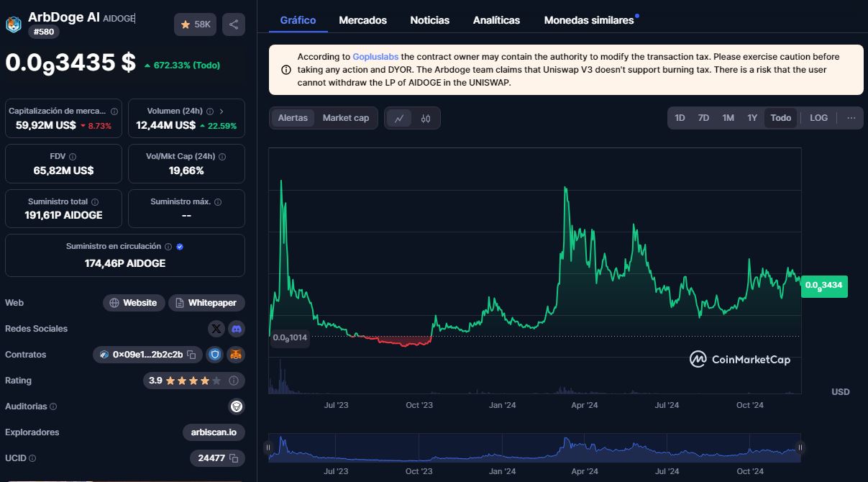Click the #580 rank badge
This screenshot has height=482, width=868.
click(44, 32)
